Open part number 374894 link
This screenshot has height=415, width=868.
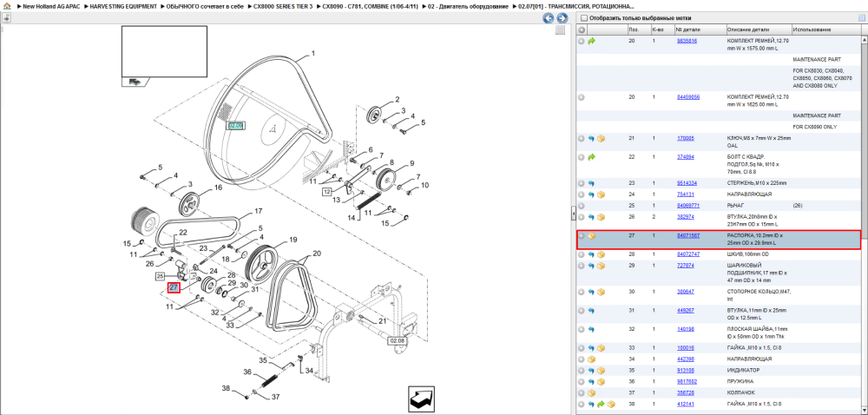click(686, 156)
